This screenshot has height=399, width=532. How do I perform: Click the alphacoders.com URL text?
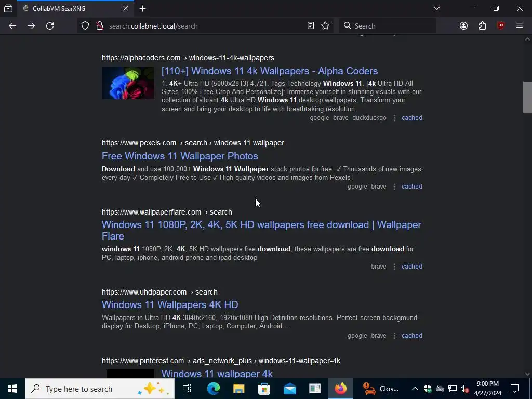point(141,58)
